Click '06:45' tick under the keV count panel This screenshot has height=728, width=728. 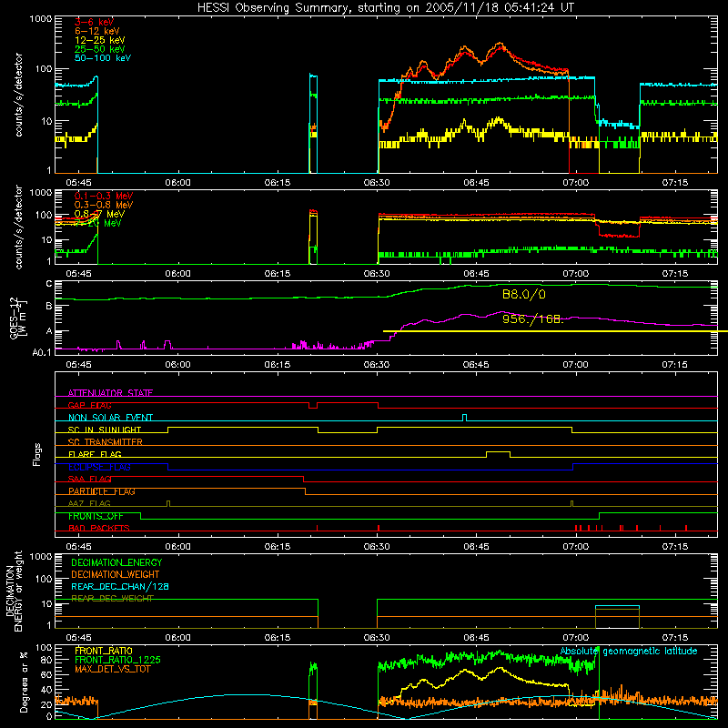click(x=476, y=183)
